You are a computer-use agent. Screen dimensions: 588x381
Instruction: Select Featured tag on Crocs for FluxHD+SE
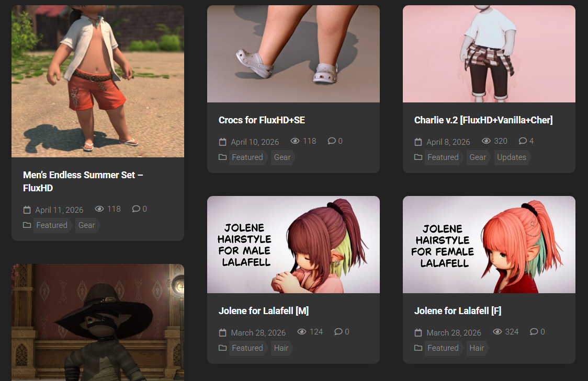247,157
